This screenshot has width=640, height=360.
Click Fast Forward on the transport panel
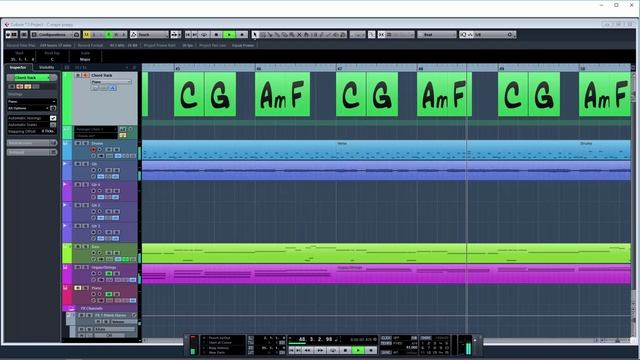(320, 350)
